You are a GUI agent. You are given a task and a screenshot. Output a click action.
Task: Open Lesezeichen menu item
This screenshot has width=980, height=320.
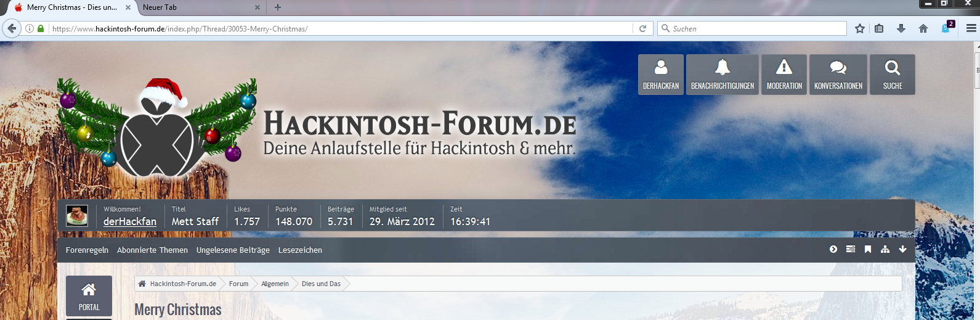[x=300, y=250]
